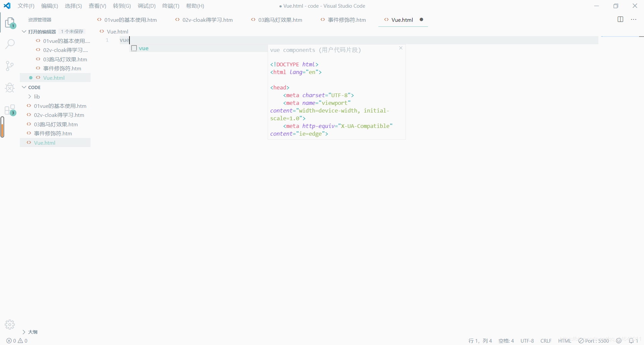The width and height of the screenshot is (644, 345).
Task: Open the Debug view in activity bar
Action: click(10, 88)
